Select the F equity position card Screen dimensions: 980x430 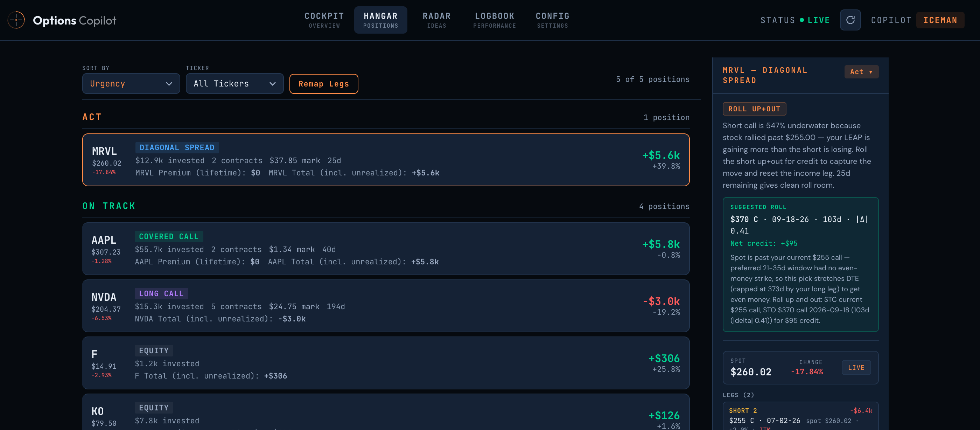tap(386, 363)
